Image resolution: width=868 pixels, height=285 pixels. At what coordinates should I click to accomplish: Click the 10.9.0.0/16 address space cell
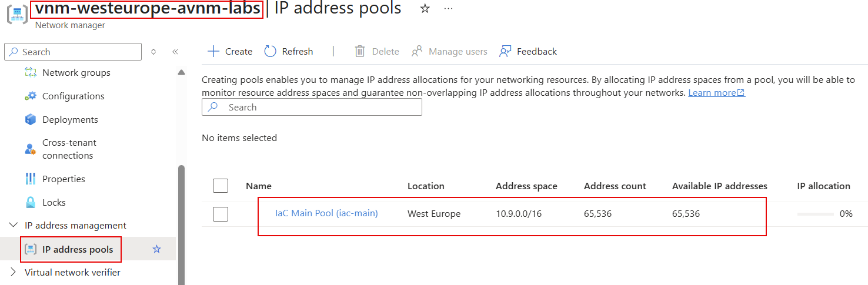tap(519, 214)
